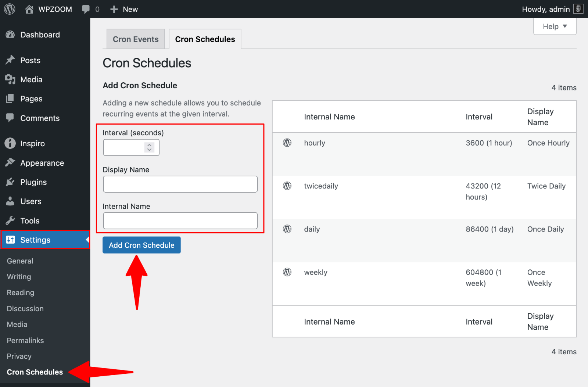Click the Inspiro info icon
The height and width of the screenshot is (387, 588).
pyautogui.click(x=10, y=143)
